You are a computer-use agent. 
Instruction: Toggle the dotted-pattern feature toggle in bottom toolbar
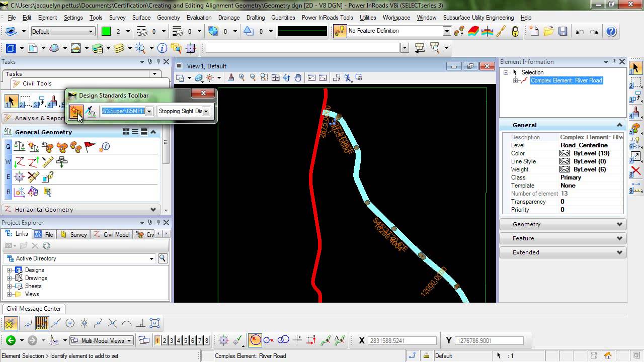42,323
